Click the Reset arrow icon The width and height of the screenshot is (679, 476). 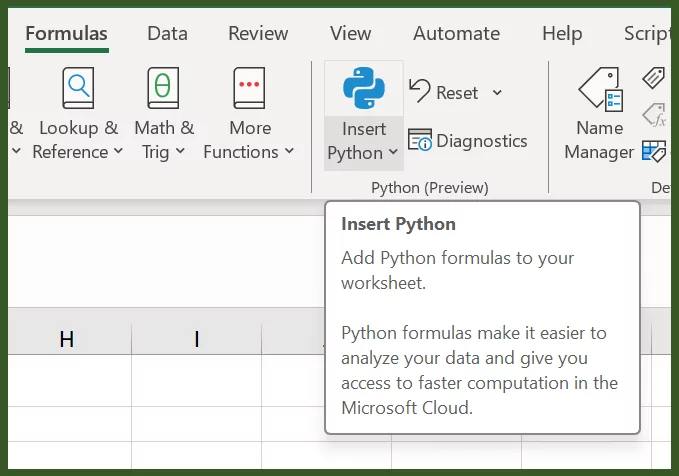click(420, 92)
